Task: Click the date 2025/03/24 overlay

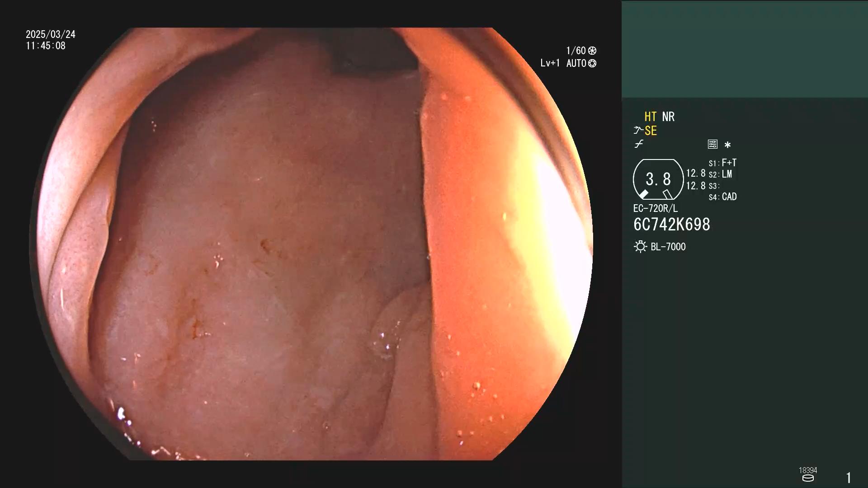Action: coord(51,34)
